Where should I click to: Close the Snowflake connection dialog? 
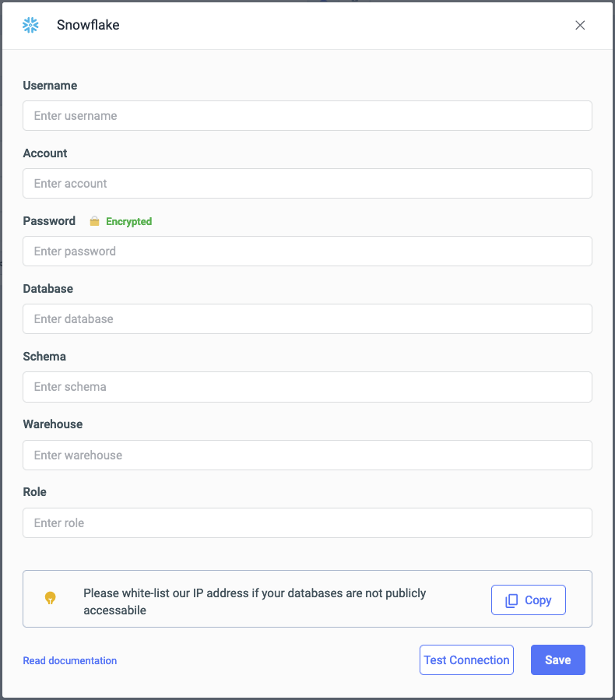coord(580,25)
